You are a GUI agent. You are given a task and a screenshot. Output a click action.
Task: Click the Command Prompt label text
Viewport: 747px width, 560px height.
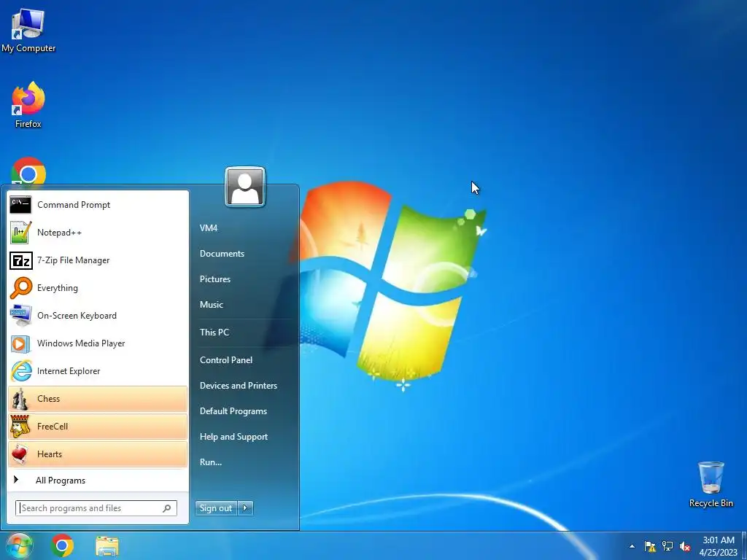tap(74, 205)
